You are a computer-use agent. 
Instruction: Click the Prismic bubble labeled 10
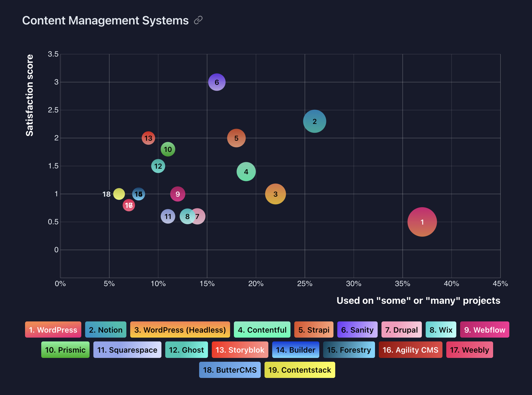pyautogui.click(x=168, y=149)
